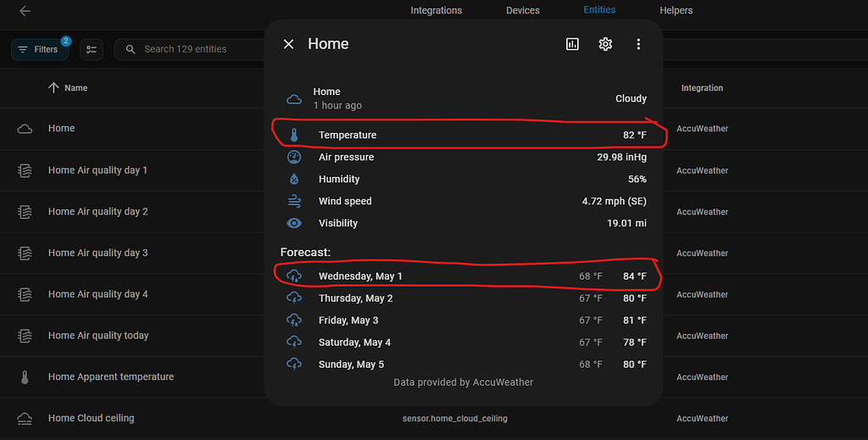The width and height of the screenshot is (868, 440).
Task: Click the Visibility eye icon
Action: pos(294,223)
